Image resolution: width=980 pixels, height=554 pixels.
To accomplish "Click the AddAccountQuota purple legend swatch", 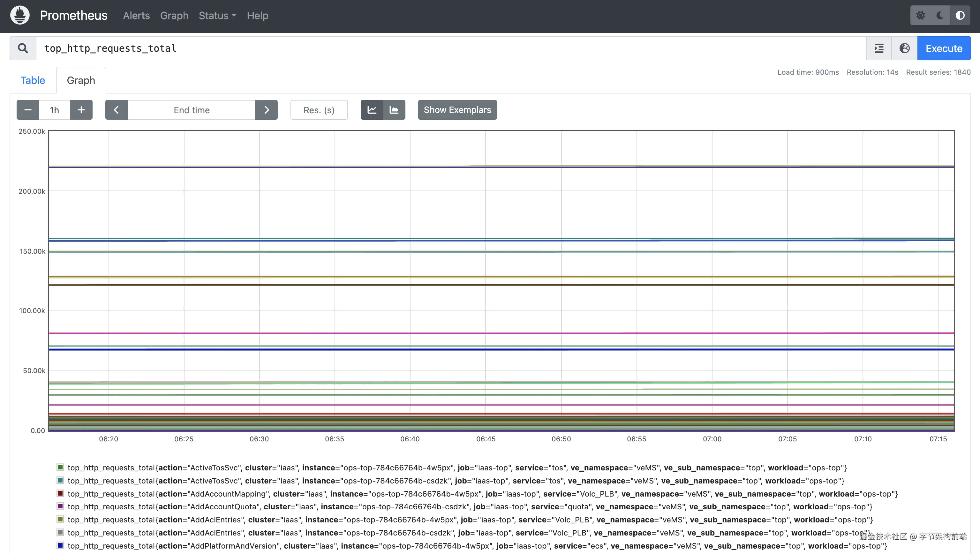I will click(x=60, y=506).
